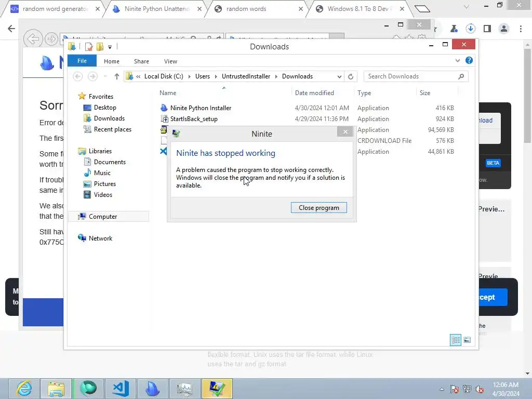The image size is (532, 399).
Task: Open Desktop in Favorites
Action: (105, 107)
